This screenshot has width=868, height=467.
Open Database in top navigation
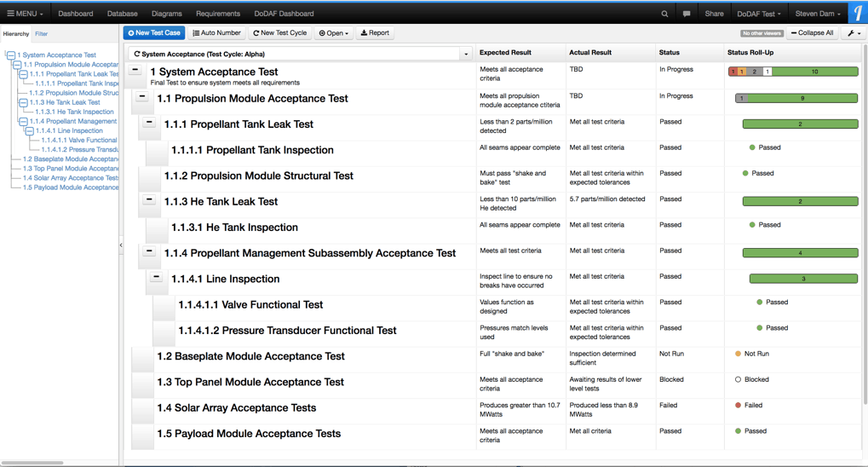[x=123, y=14]
